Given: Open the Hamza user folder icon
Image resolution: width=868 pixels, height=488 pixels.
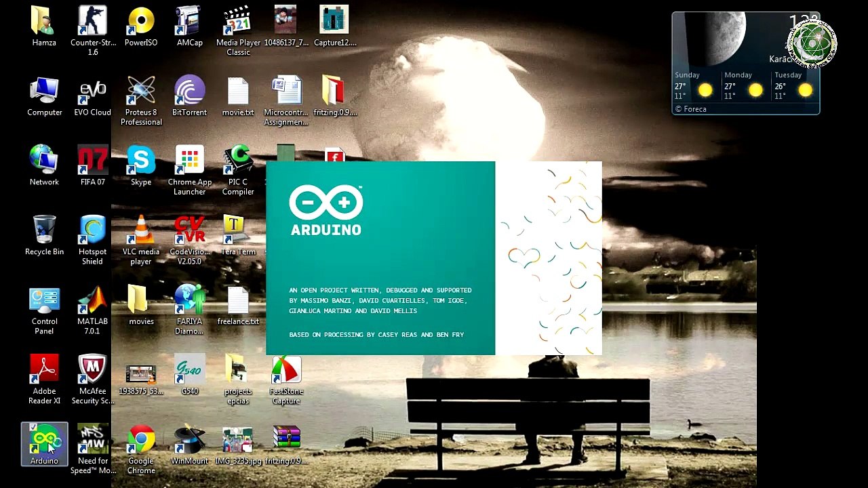Looking at the screenshot, I should [44, 26].
